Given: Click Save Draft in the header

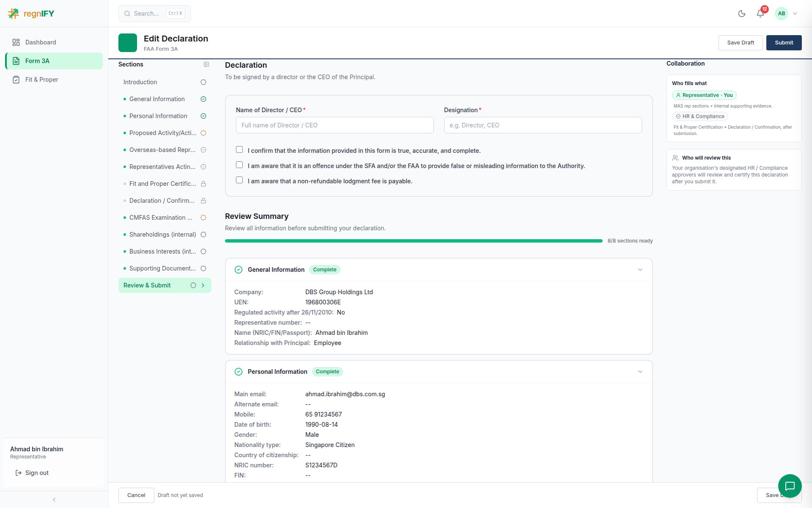Looking at the screenshot, I should pos(741,43).
